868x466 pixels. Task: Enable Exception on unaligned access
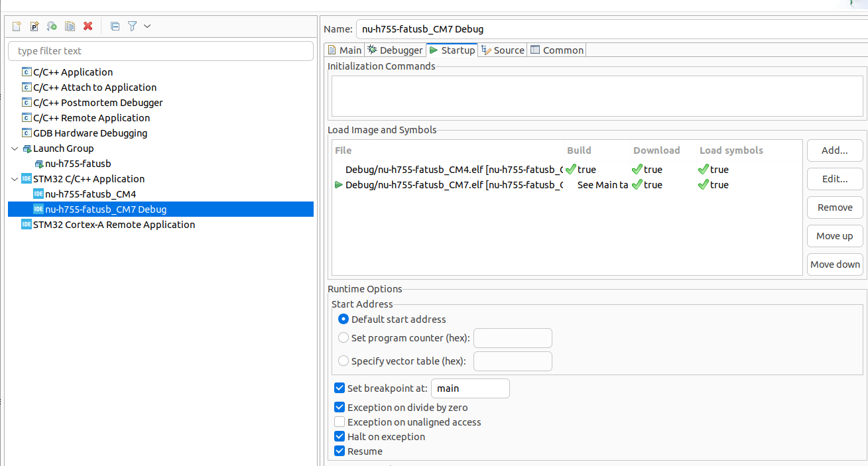point(340,422)
